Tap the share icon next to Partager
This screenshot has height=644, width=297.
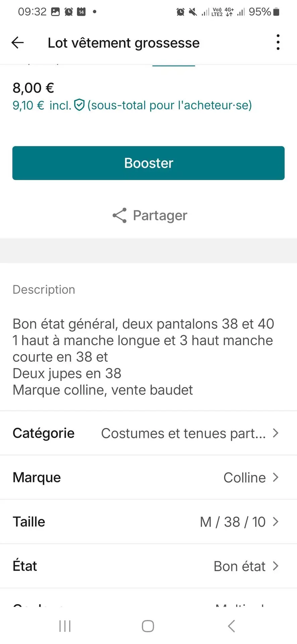point(120,215)
